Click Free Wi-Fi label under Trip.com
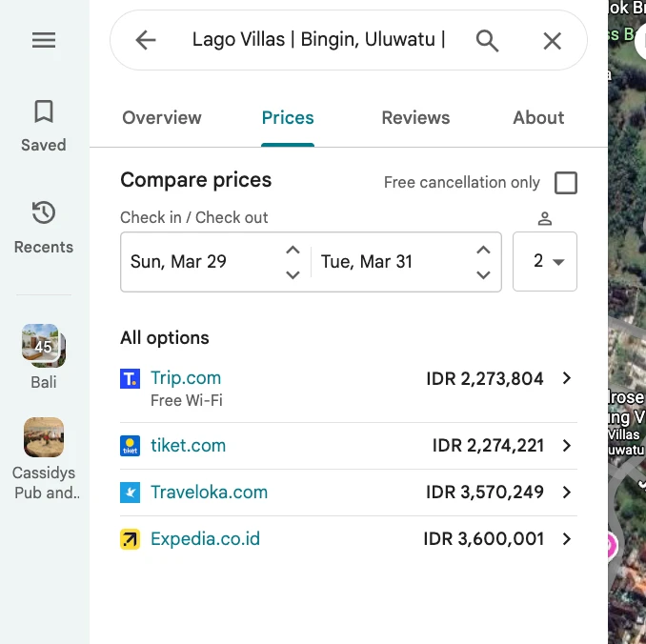The height and width of the screenshot is (644, 646). coord(187,400)
